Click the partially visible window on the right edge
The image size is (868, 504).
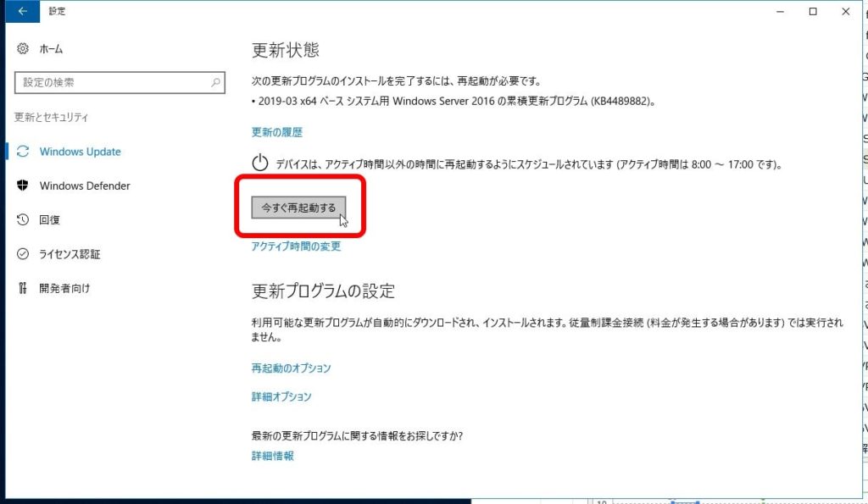(862, 254)
